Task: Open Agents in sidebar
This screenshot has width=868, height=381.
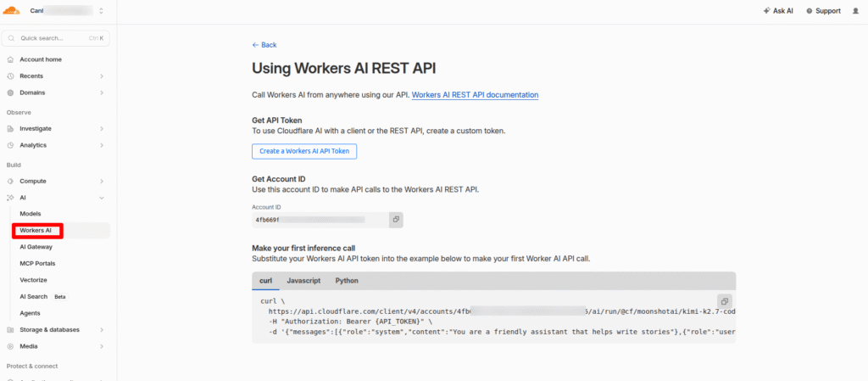Action: click(30, 313)
